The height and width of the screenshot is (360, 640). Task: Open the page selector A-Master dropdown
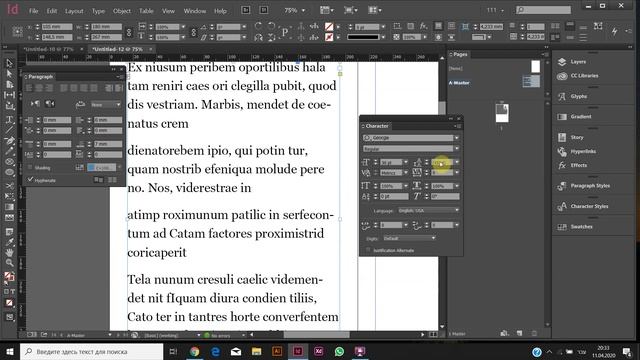[x=110, y=335]
